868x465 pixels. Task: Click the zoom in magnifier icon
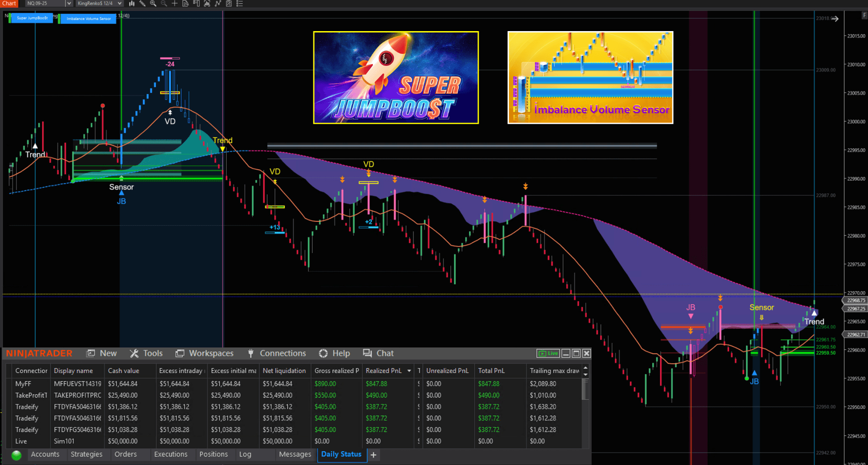click(153, 4)
